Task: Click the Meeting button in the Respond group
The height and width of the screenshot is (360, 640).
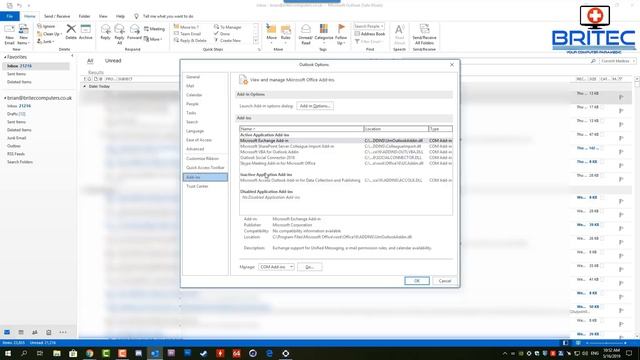Action: (154, 29)
